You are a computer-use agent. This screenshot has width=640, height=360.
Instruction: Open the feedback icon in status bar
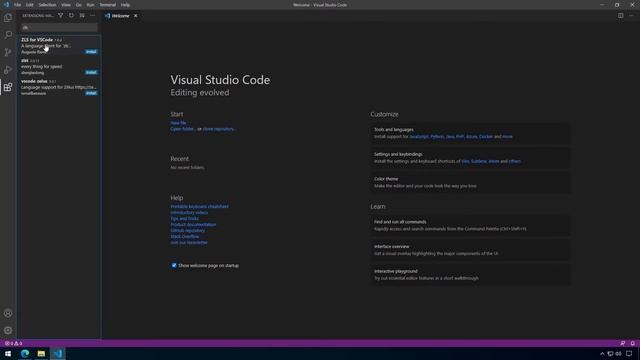(622, 343)
